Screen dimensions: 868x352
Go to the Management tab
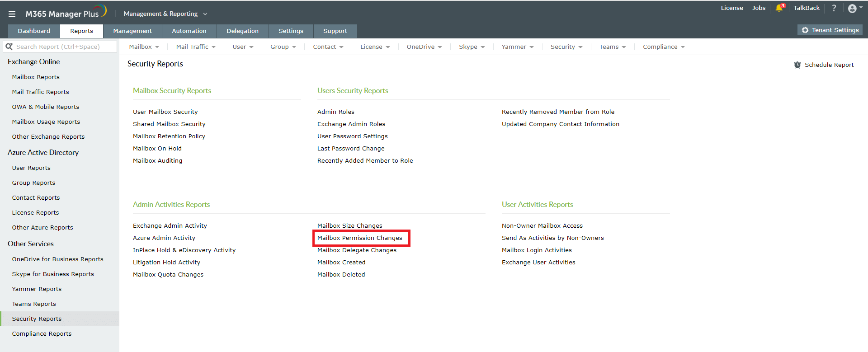click(132, 31)
